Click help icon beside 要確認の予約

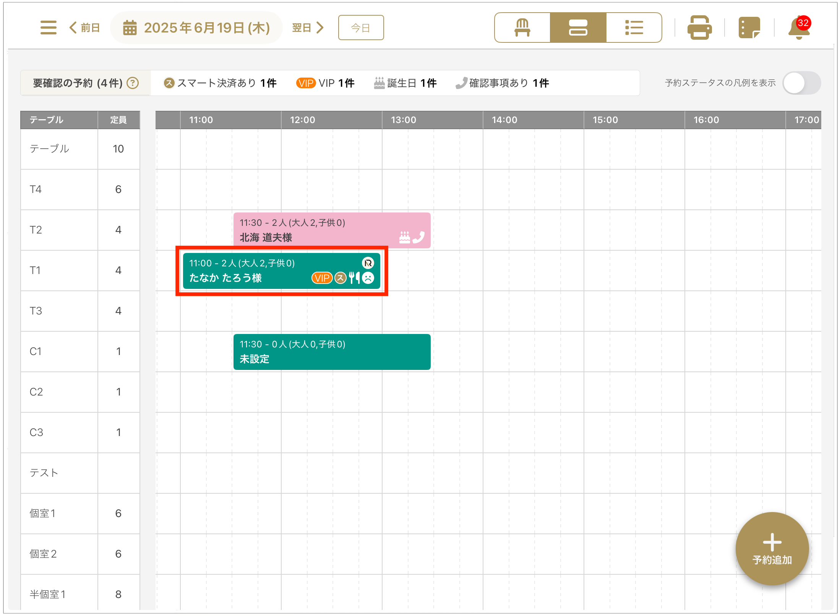pos(133,83)
